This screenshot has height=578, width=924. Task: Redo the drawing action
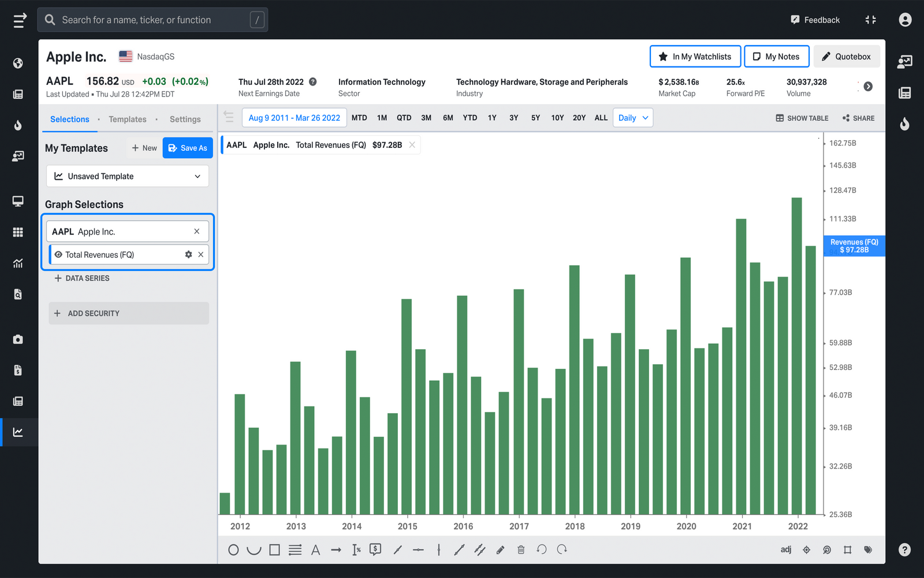[x=562, y=550]
